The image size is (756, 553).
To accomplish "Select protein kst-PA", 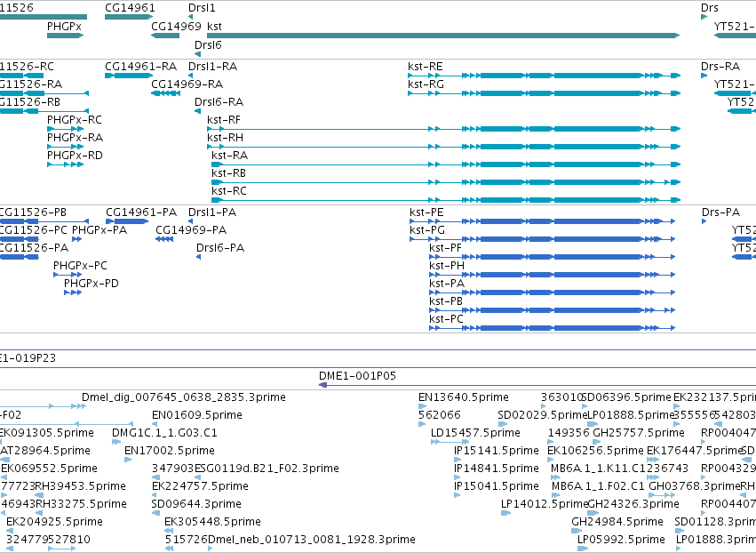I will (552, 293).
